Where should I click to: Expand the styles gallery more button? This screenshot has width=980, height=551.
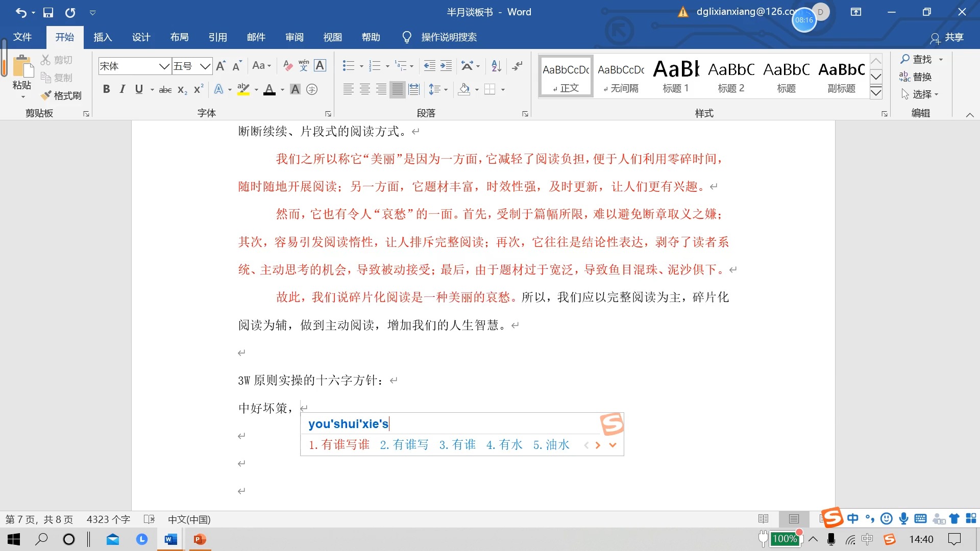click(x=876, y=93)
